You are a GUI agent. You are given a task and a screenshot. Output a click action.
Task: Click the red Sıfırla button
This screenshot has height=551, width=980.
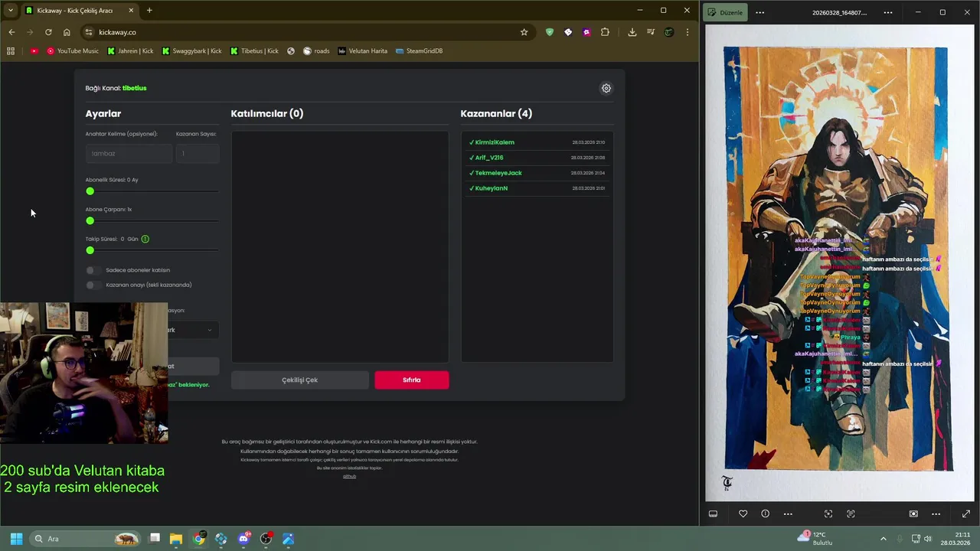(412, 380)
